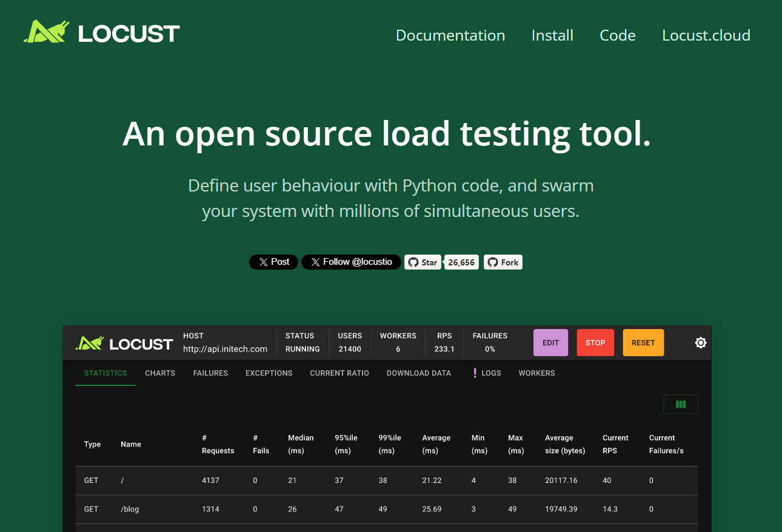Click the host URL http://api.initech.com

coord(225,349)
